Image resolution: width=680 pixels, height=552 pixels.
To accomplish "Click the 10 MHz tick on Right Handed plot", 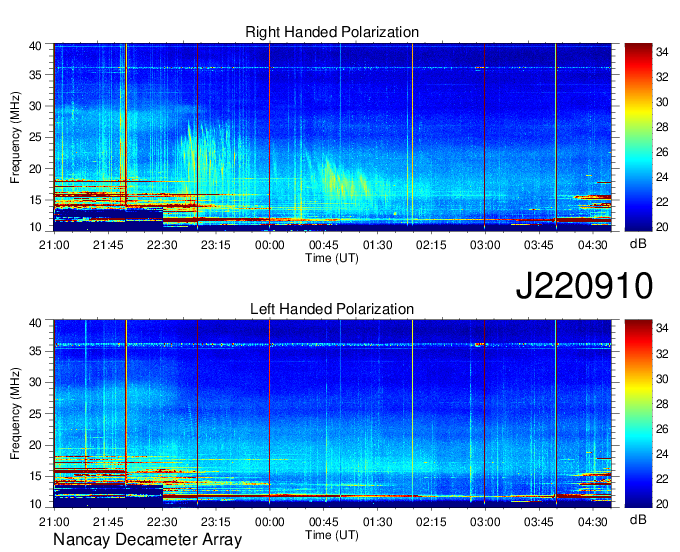I will (x=35, y=227).
